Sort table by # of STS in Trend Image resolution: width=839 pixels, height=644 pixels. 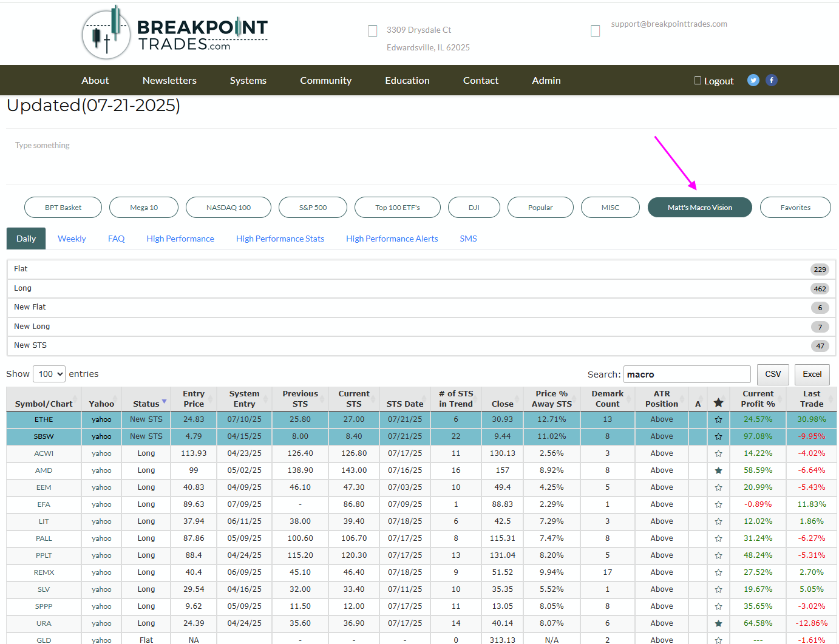[x=456, y=399]
